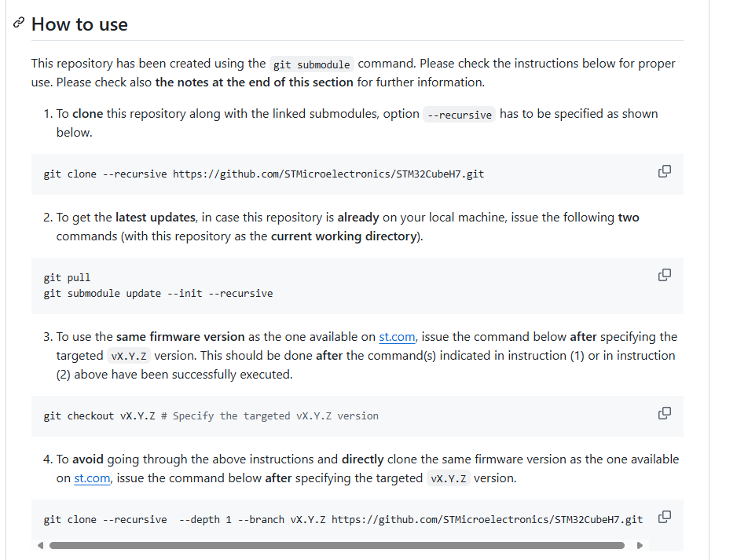The width and height of the screenshot is (737, 560).
Task: Click the vX.Y.Z inline code in step 3
Action: 129,356
